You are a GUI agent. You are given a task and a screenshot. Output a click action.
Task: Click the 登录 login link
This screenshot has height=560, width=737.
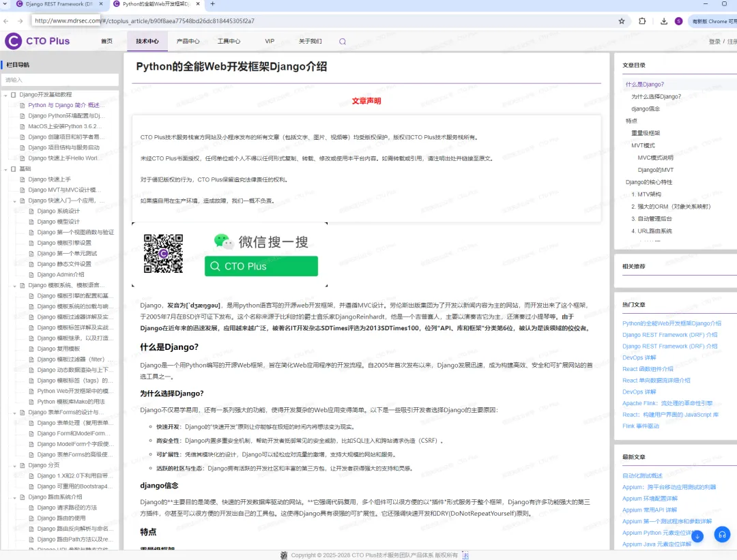(x=714, y=42)
